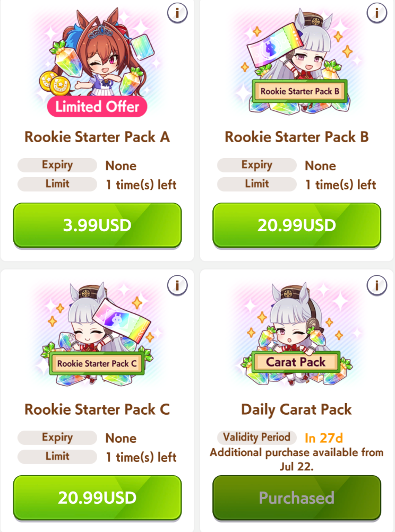395x532 pixels.
Task: Open info for Daily Carat Pack
Action: pyautogui.click(x=376, y=285)
